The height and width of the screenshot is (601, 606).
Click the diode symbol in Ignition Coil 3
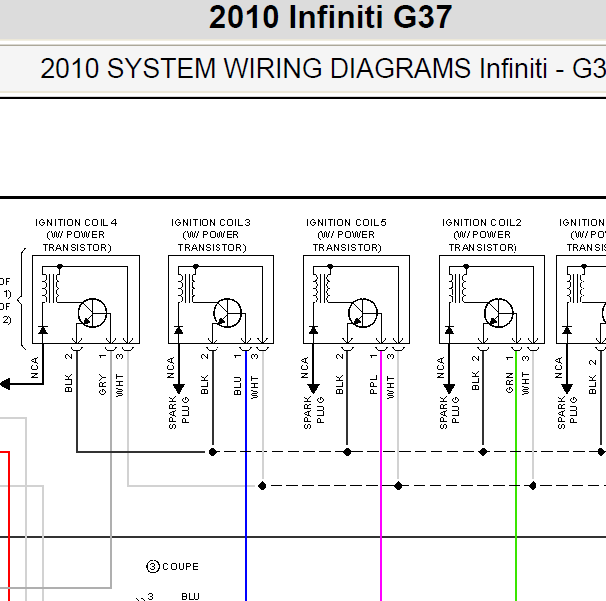tap(178, 330)
